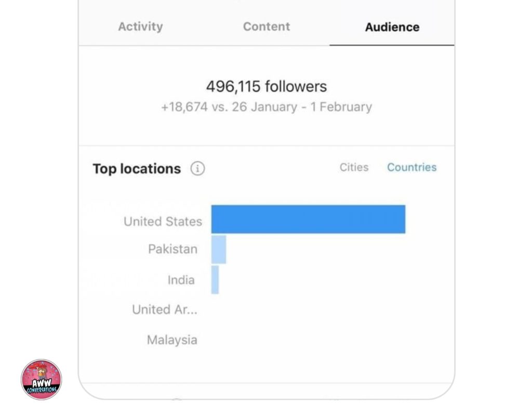Select the Pakistan country label
The height and width of the screenshot is (404, 532).
[172, 249]
